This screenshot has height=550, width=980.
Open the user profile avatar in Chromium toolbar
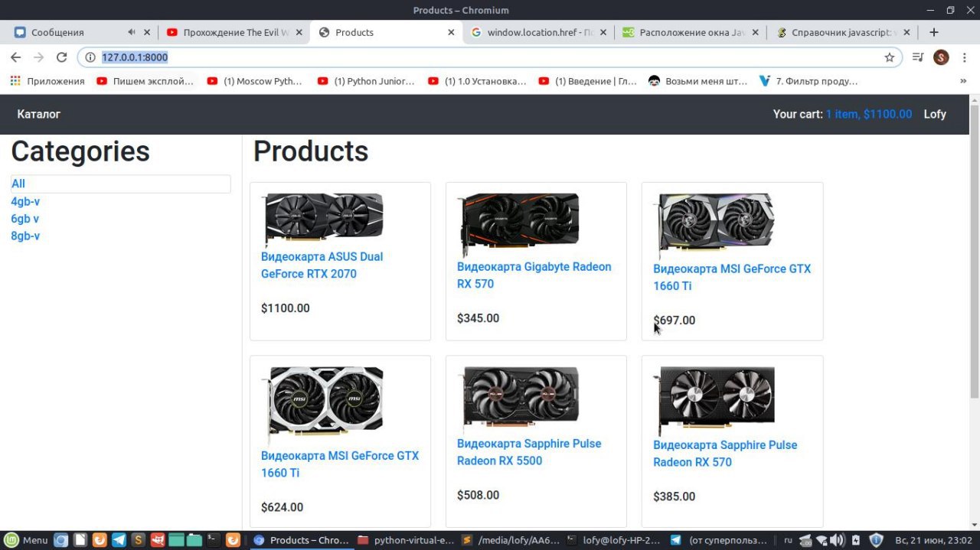pyautogui.click(x=941, y=57)
